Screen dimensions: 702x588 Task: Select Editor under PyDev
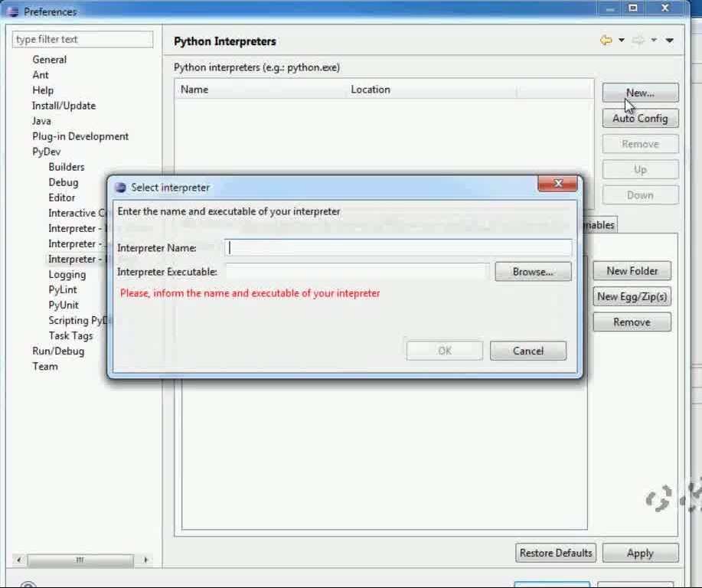(62, 198)
